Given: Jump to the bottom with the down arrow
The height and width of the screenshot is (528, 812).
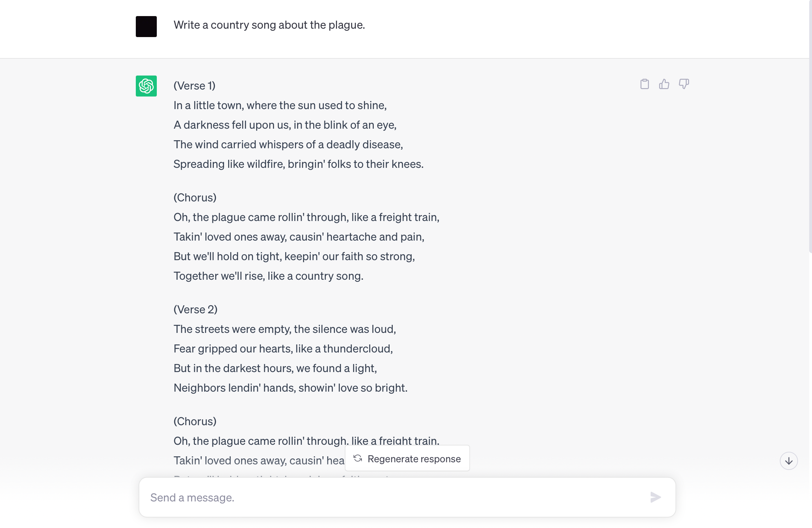Looking at the screenshot, I should pyautogui.click(x=789, y=461).
